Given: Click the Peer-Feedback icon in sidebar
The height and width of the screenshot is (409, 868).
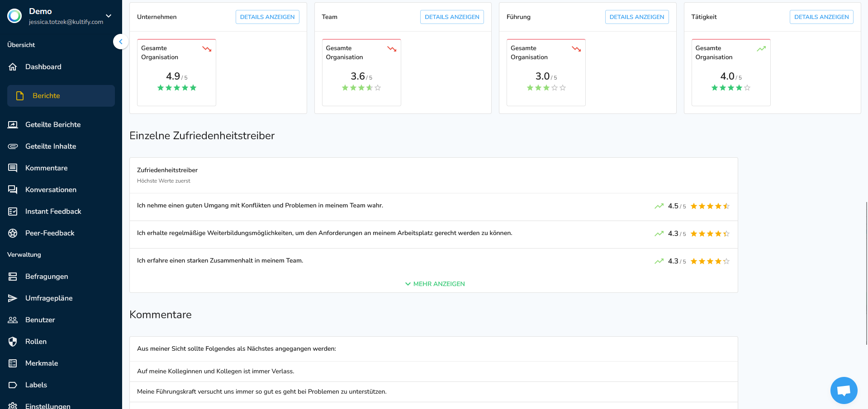Looking at the screenshot, I should coord(13,233).
